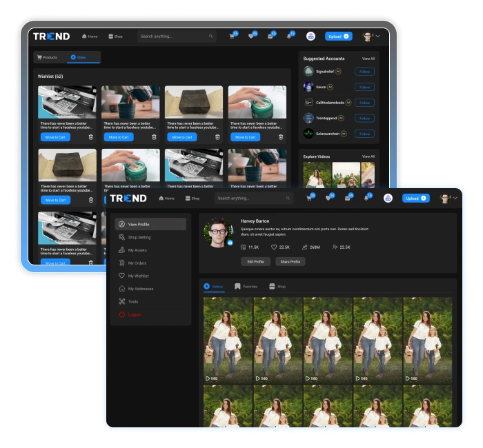Open My Orders in sidebar
This screenshot has width=483, height=448.
click(150, 263)
